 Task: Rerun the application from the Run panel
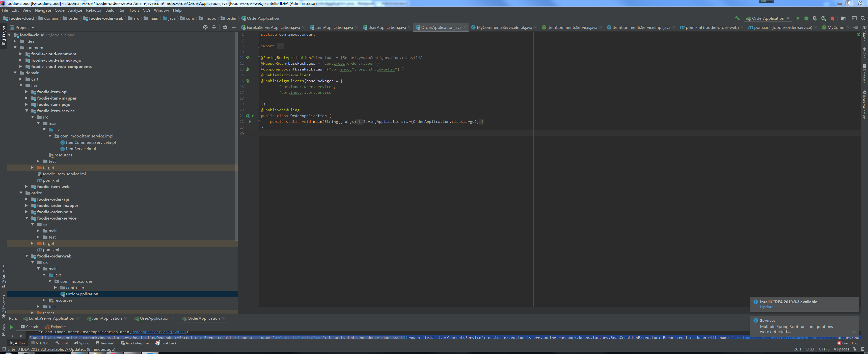click(x=12, y=327)
